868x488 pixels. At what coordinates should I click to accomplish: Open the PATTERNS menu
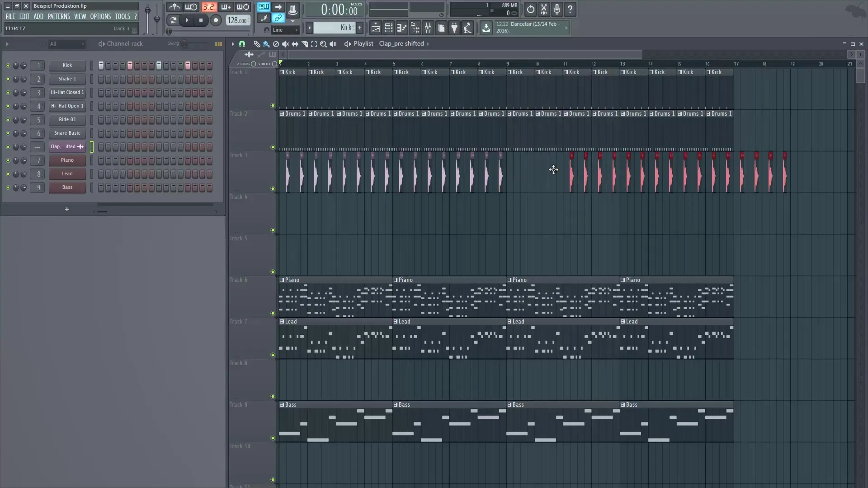[x=59, y=16]
